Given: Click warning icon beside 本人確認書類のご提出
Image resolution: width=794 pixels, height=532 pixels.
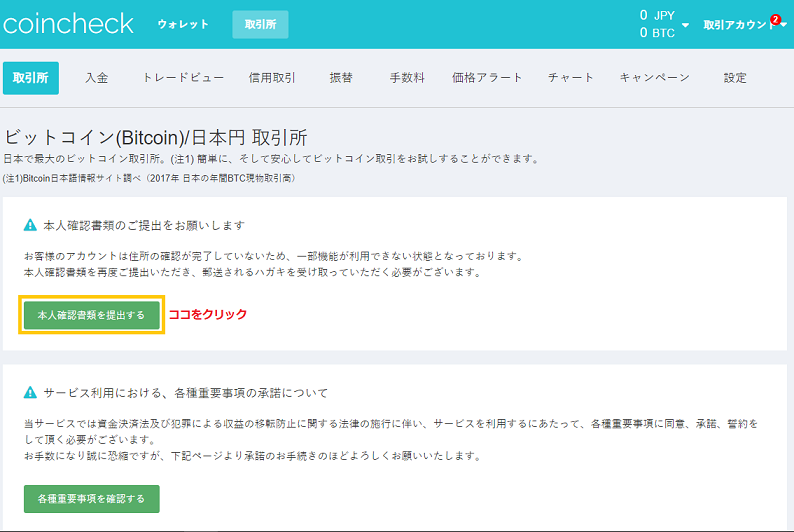Looking at the screenshot, I should pos(30,225).
